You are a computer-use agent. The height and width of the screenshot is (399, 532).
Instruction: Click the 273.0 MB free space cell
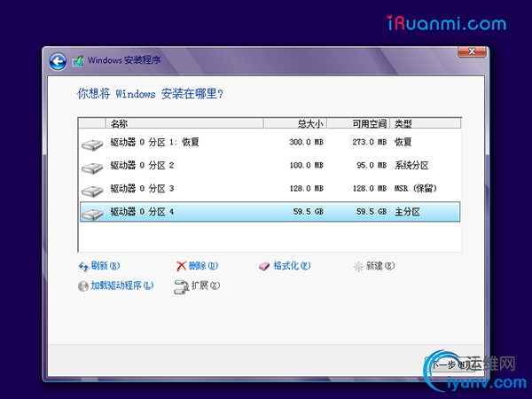369,142
